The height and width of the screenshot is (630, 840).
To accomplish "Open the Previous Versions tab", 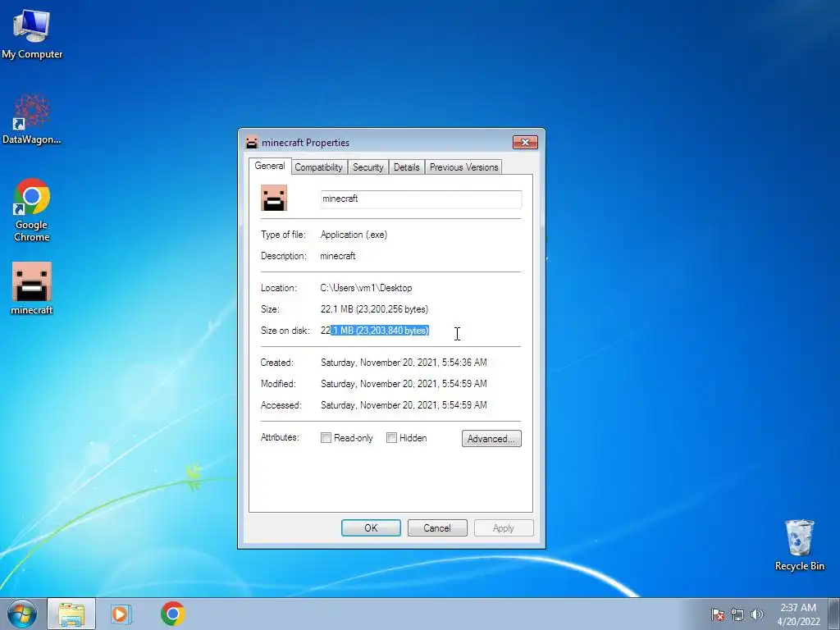I will coord(464,167).
